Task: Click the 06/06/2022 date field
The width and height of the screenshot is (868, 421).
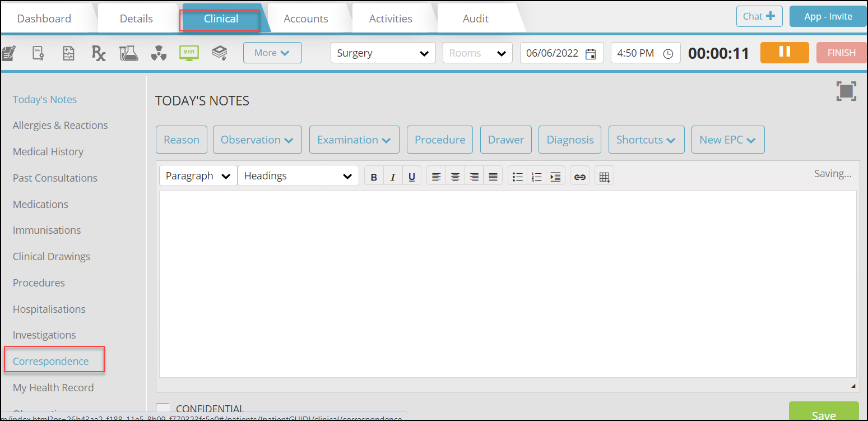Action: pyautogui.click(x=562, y=53)
